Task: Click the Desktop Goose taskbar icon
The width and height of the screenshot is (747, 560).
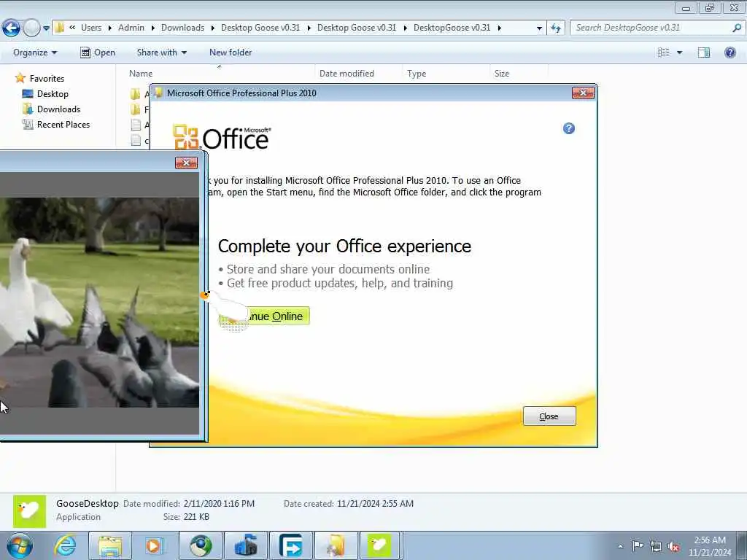Action: tap(379, 545)
